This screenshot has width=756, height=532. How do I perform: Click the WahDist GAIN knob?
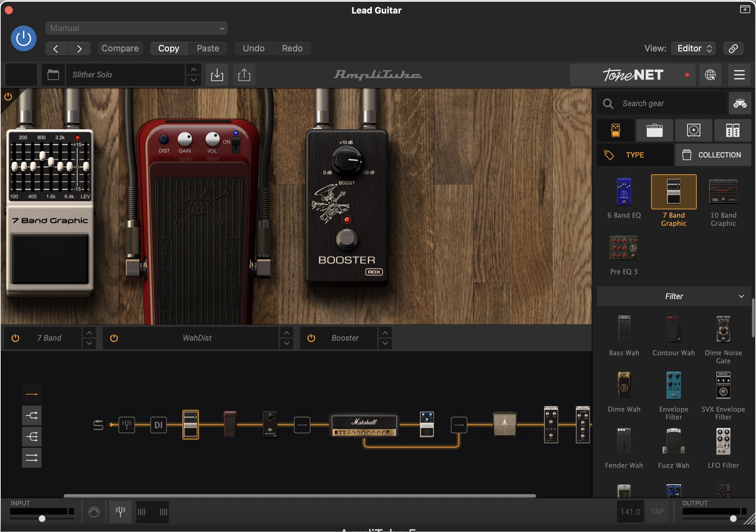click(x=185, y=139)
